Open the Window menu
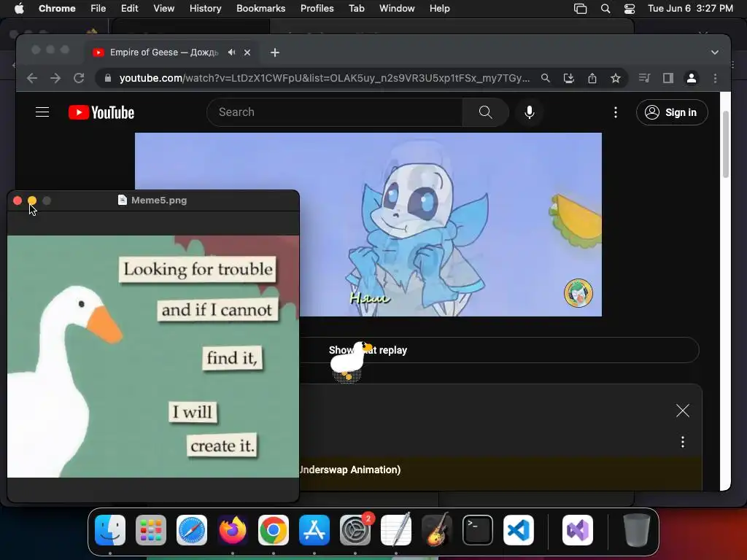The image size is (747, 560). point(397,9)
